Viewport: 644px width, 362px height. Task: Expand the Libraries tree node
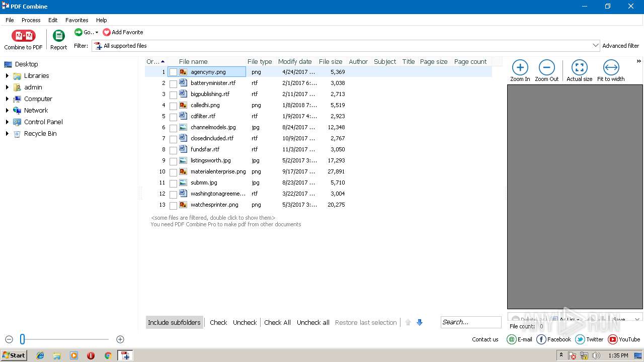(7, 76)
